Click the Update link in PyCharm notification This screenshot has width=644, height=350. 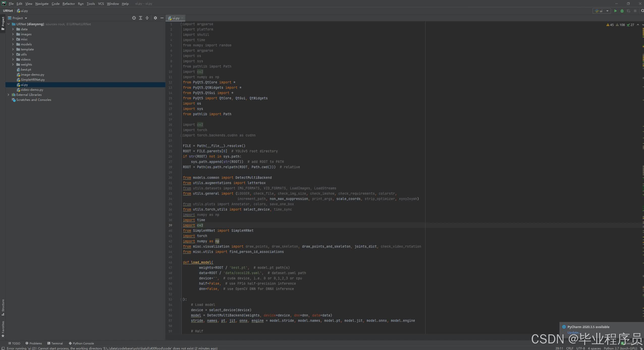point(573,332)
